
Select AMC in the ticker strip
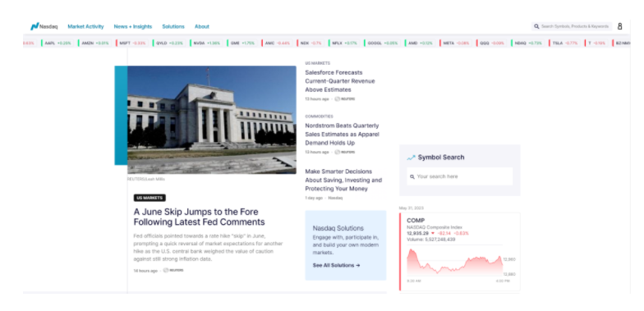click(x=278, y=43)
